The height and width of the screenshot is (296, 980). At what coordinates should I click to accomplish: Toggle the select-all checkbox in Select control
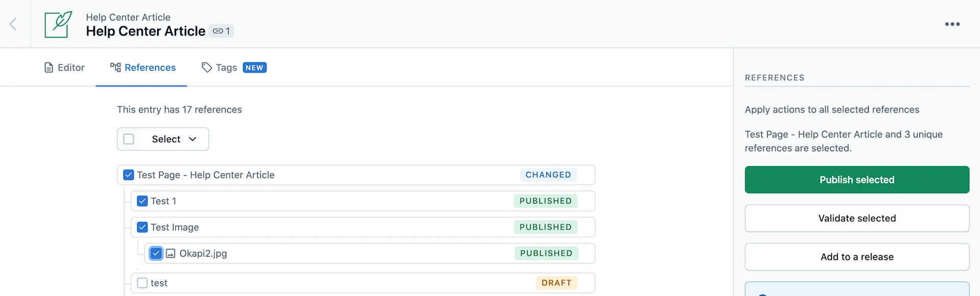(x=129, y=139)
